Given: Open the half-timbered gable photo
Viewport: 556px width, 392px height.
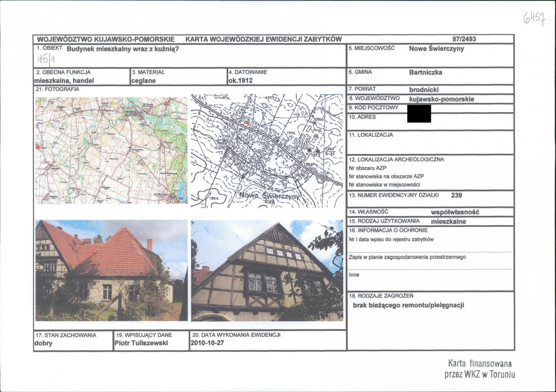Looking at the screenshot, I should [x=267, y=271].
